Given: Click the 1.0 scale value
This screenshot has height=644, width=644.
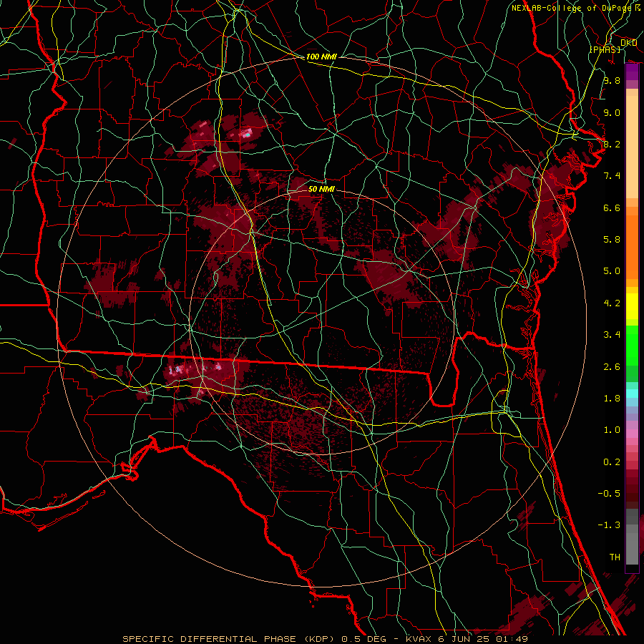Looking at the screenshot, I should point(612,430).
